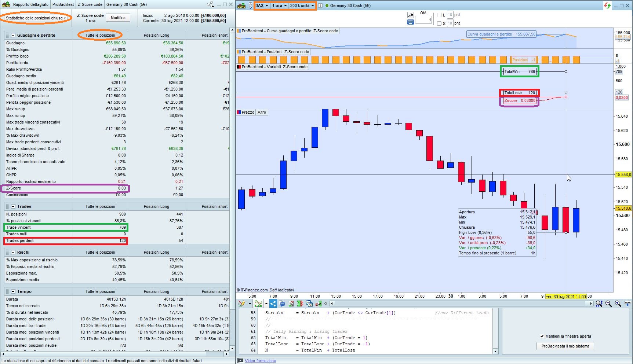633x364 pixels.
Task: Click the info icon beside Germany 30 Cash
Action: click(320, 5)
